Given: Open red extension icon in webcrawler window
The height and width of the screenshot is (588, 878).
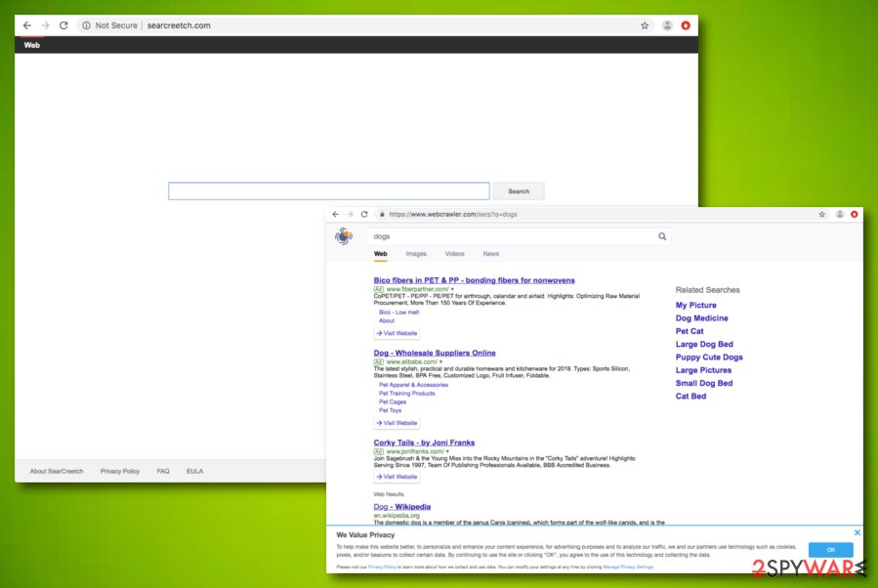Looking at the screenshot, I should [x=854, y=214].
